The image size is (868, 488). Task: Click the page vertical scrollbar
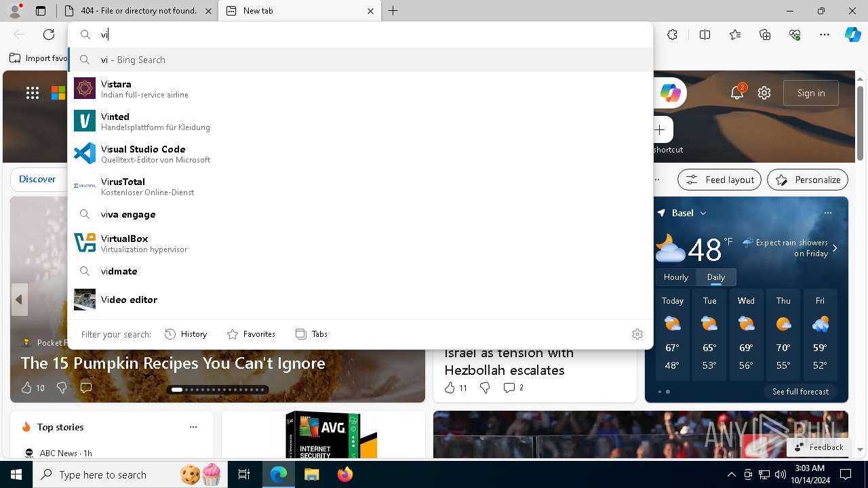(x=860, y=122)
